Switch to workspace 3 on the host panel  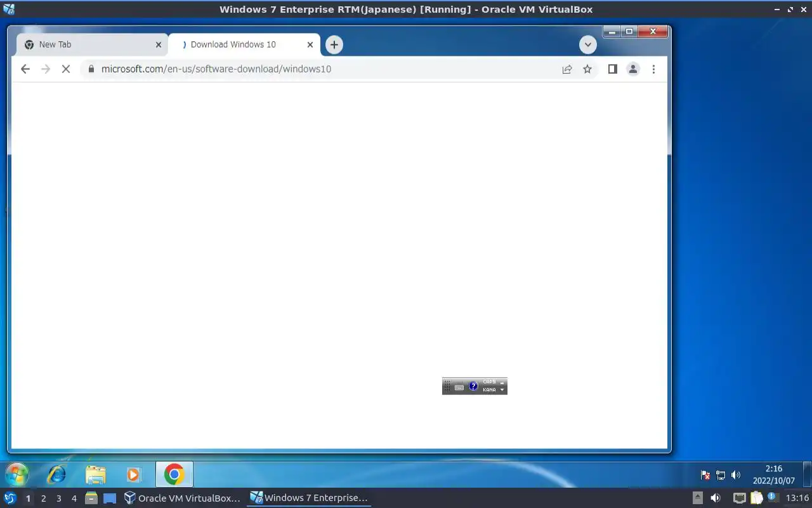click(x=58, y=498)
